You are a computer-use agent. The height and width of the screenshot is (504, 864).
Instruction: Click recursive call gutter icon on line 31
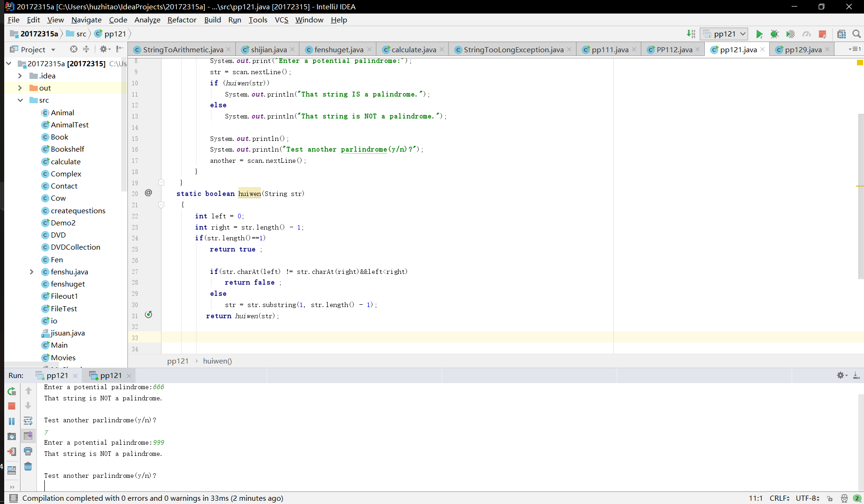(x=148, y=315)
